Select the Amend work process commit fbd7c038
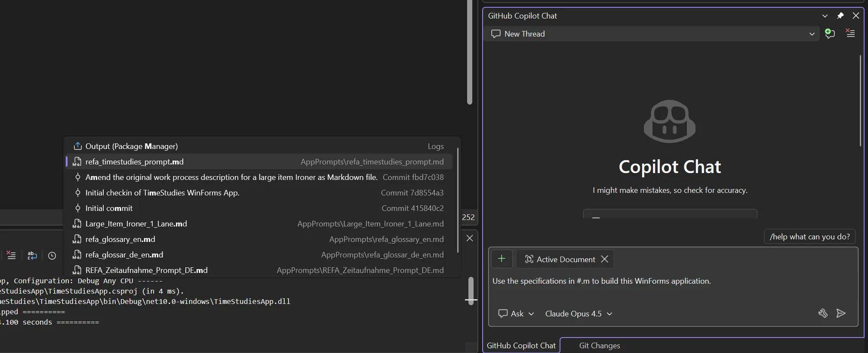The image size is (868, 353). point(260,177)
